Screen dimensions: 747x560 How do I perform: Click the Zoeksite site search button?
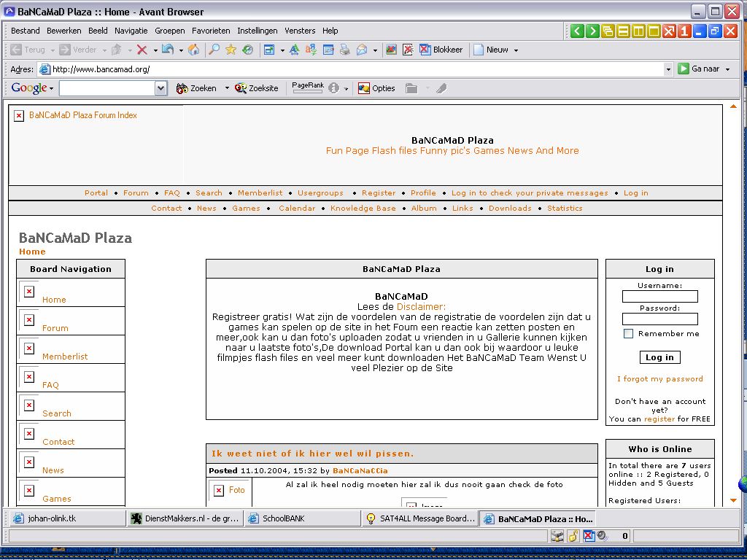pyautogui.click(x=257, y=88)
